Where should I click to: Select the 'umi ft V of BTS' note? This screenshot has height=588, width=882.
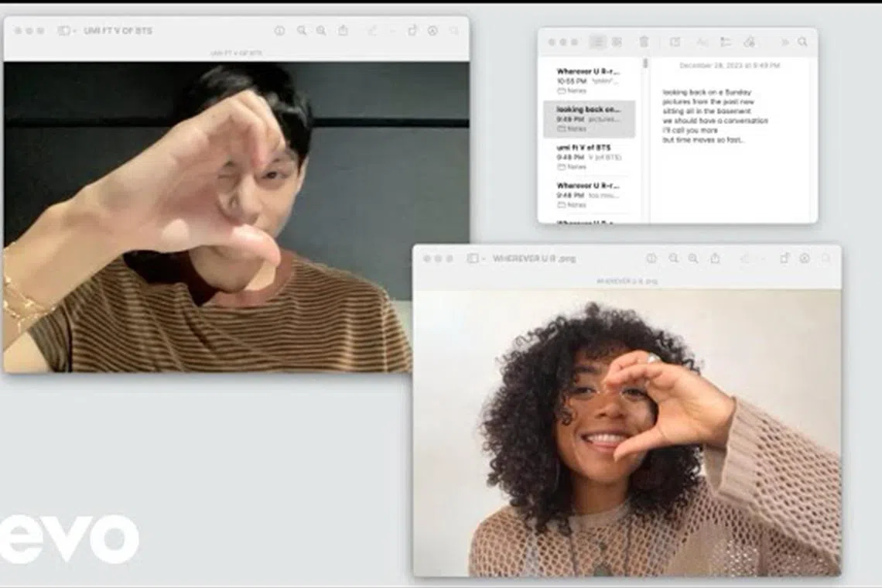(x=590, y=156)
